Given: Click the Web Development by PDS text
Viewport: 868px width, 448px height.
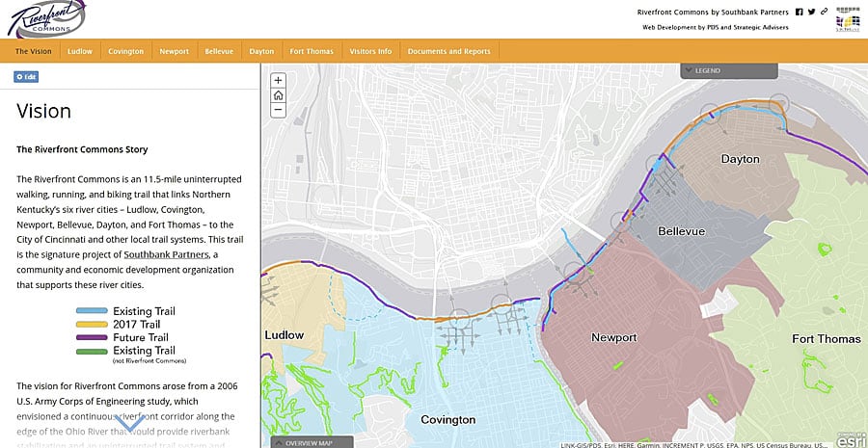Looking at the screenshot, I should pos(716,27).
